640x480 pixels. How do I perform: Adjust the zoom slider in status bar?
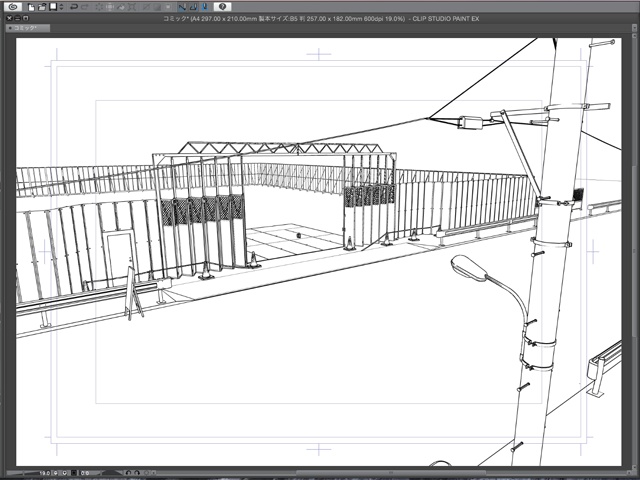click(x=23, y=473)
